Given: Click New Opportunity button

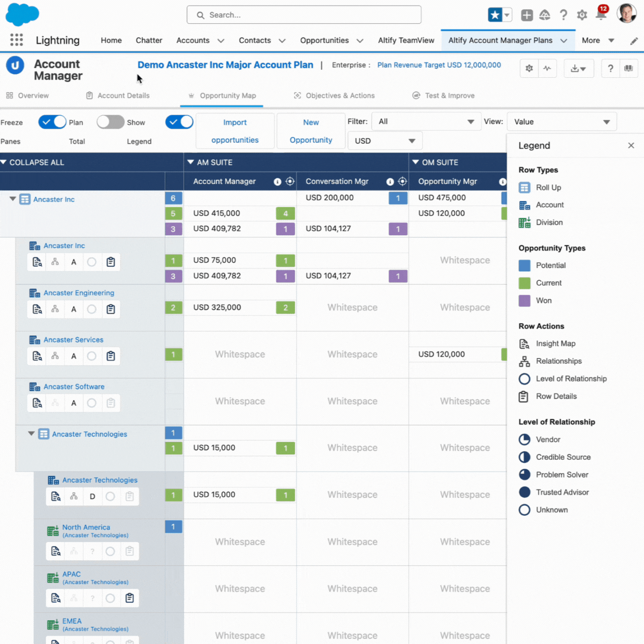Looking at the screenshot, I should [311, 131].
